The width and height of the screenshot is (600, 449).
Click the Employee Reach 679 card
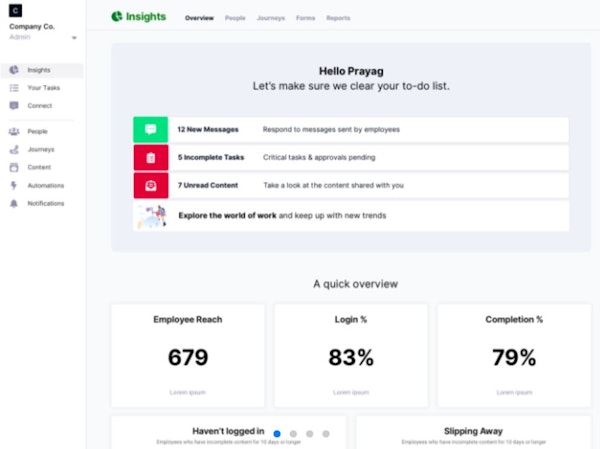point(188,355)
